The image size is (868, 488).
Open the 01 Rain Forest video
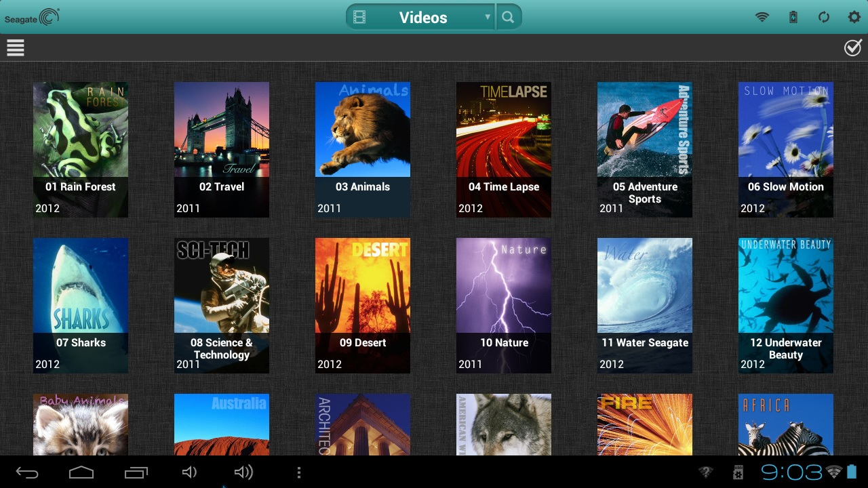pyautogui.click(x=81, y=150)
